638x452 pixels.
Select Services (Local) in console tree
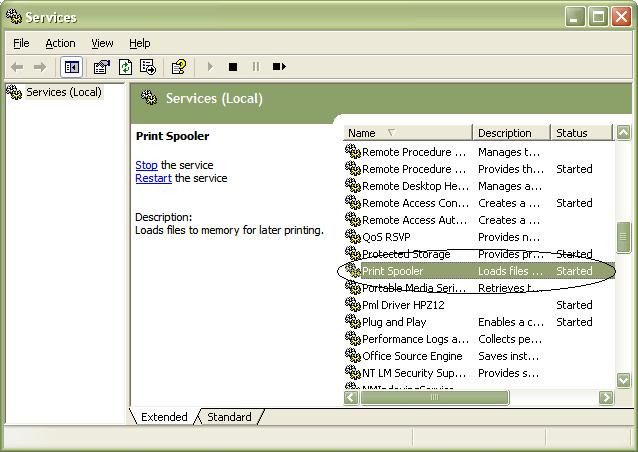63,92
